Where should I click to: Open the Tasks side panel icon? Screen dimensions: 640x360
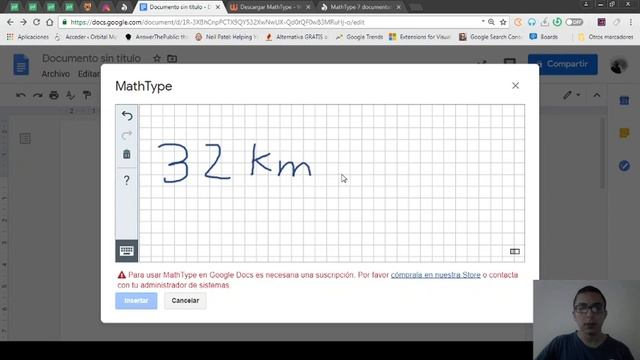click(624, 166)
